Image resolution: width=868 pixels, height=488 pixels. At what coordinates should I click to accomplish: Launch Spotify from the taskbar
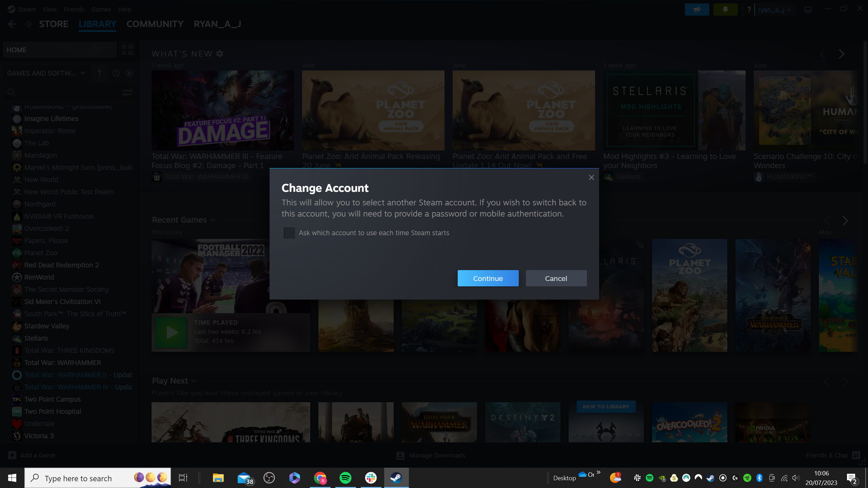click(345, 478)
